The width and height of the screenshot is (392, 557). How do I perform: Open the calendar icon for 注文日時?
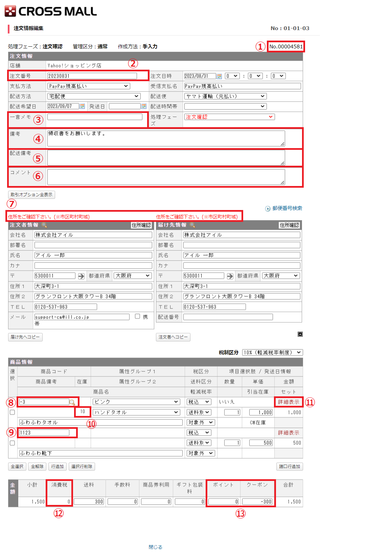[x=219, y=76]
